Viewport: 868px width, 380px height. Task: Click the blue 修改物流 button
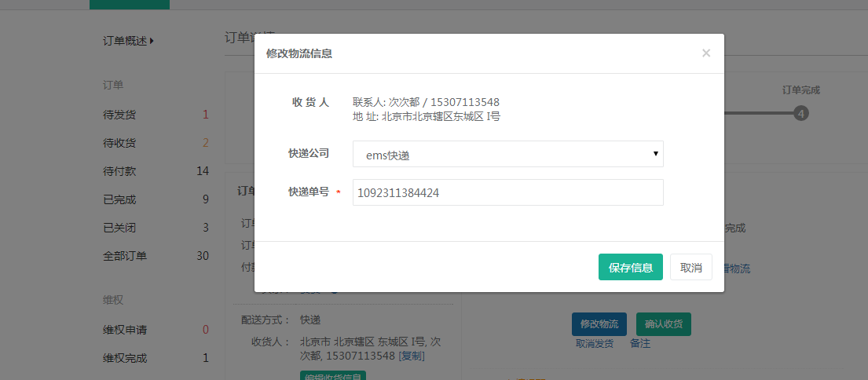pos(599,324)
